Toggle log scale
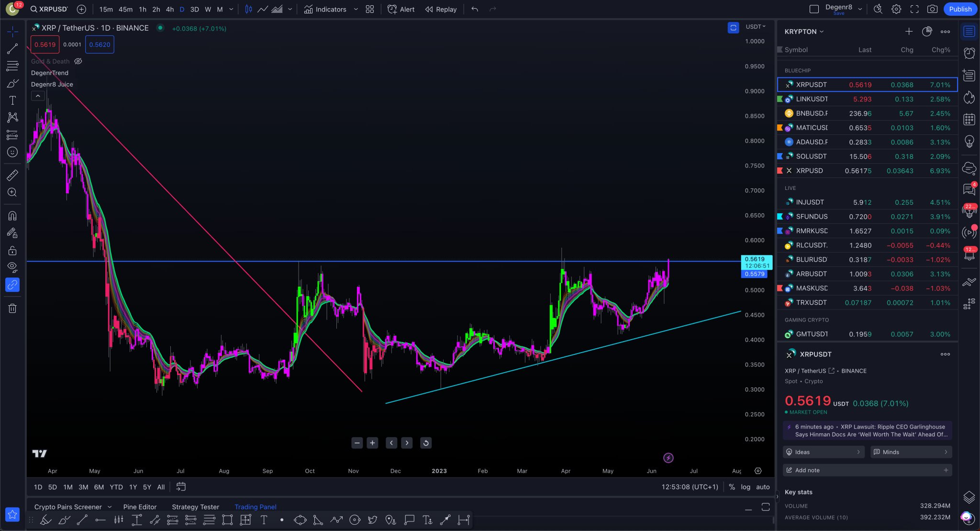Viewport: 980px width, 531px height. click(x=746, y=487)
